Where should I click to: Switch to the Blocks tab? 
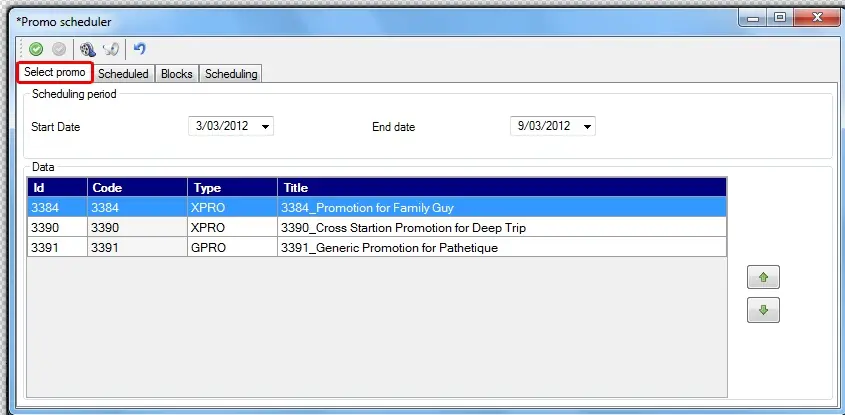tap(177, 74)
